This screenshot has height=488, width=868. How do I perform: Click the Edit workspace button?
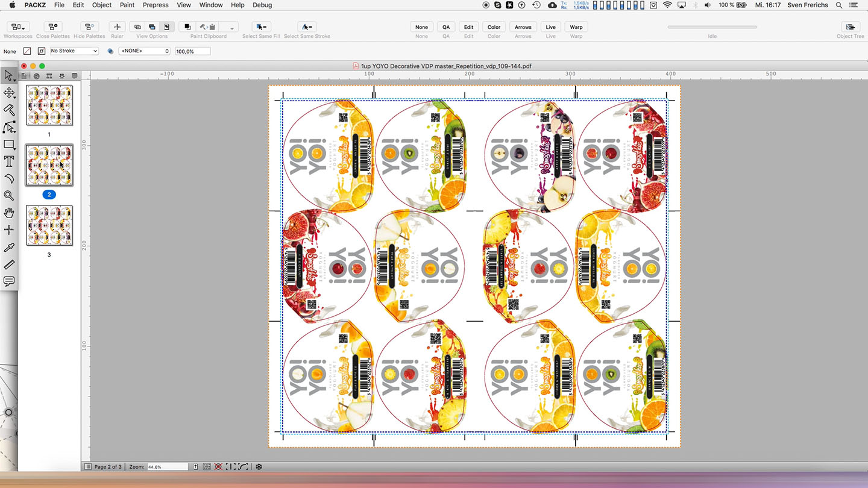(x=468, y=27)
